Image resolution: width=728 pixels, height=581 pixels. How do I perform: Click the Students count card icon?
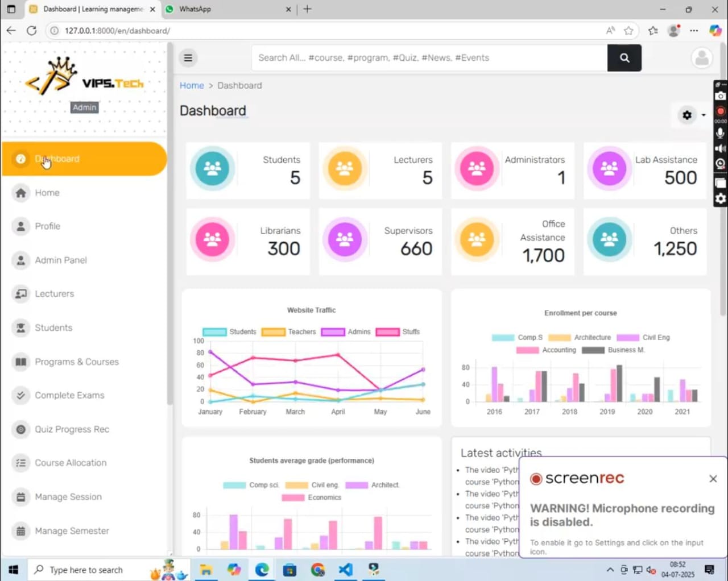click(x=212, y=168)
